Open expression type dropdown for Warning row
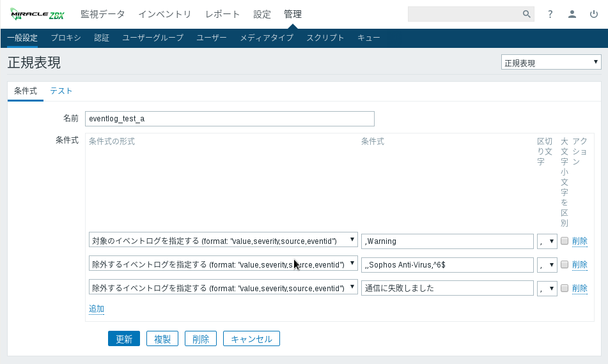The image size is (608, 364). tap(223, 240)
